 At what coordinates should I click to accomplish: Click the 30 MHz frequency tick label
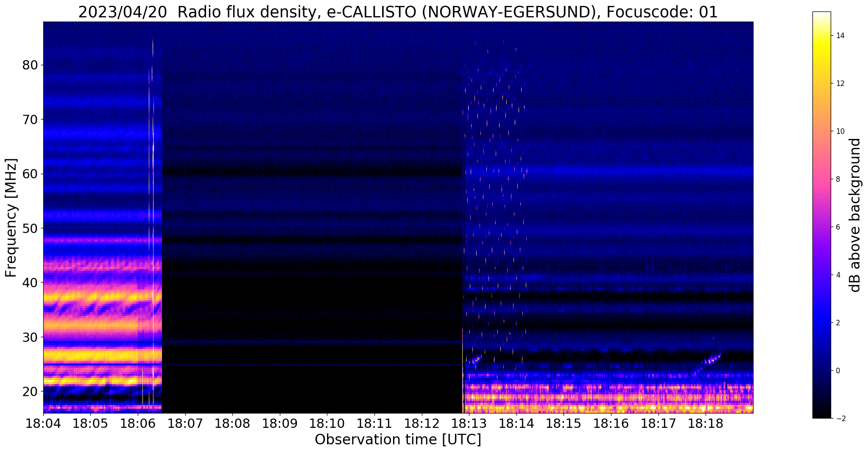pos(30,337)
